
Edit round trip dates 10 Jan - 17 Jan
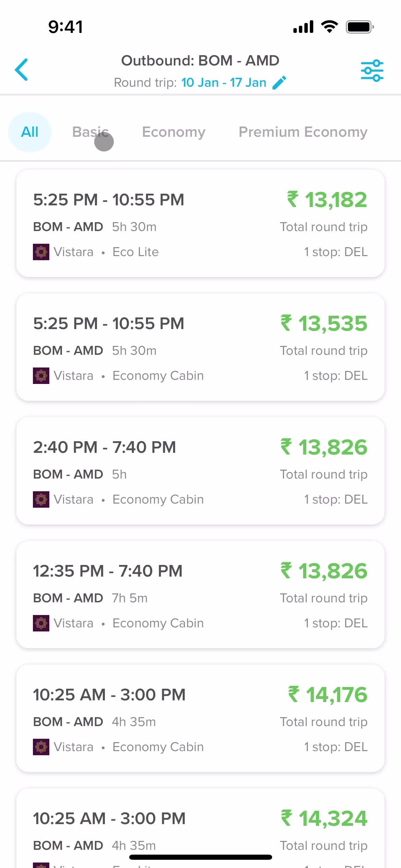224,83
